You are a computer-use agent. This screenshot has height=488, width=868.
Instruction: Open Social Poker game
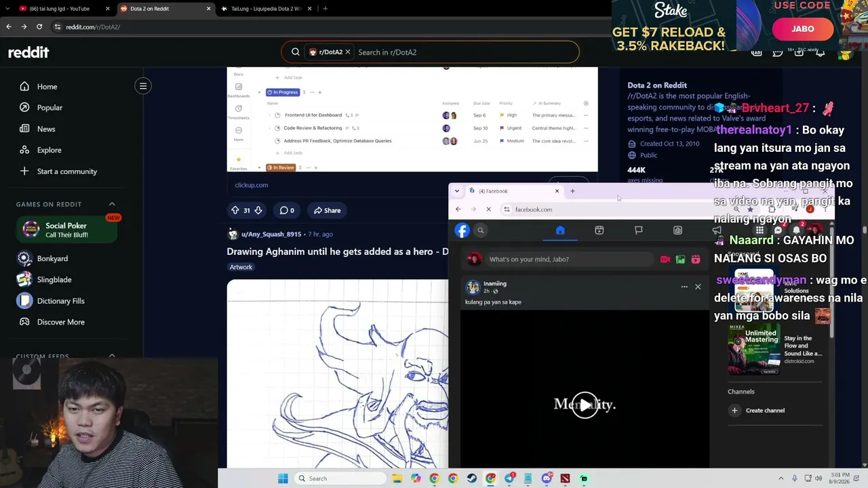coord(68,230)
